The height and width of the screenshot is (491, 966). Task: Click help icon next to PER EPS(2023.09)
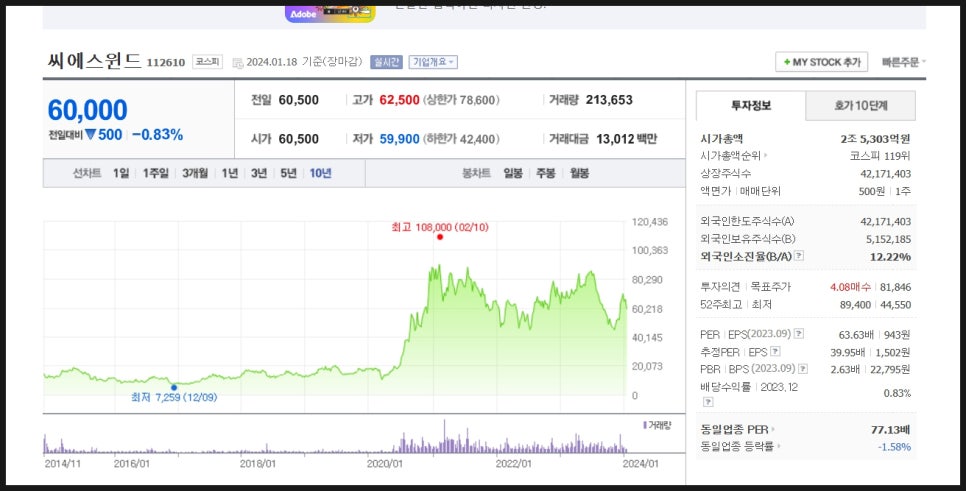pos(798,334)
